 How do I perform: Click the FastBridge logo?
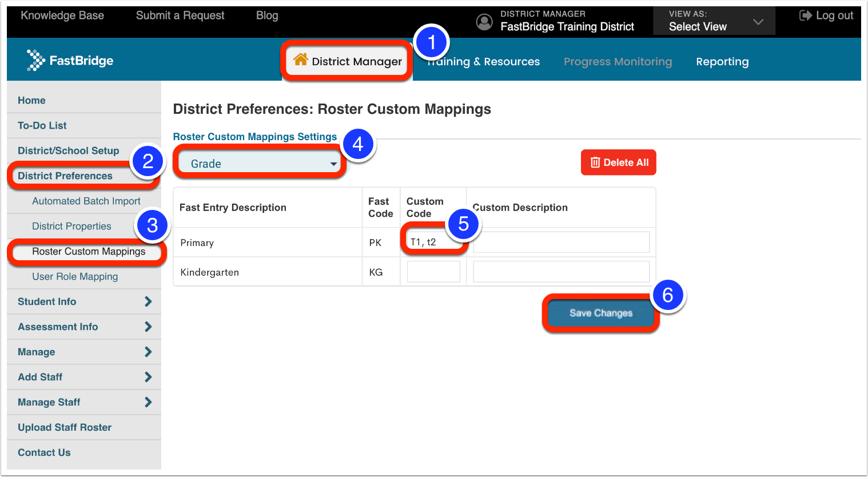click(70, 60)
